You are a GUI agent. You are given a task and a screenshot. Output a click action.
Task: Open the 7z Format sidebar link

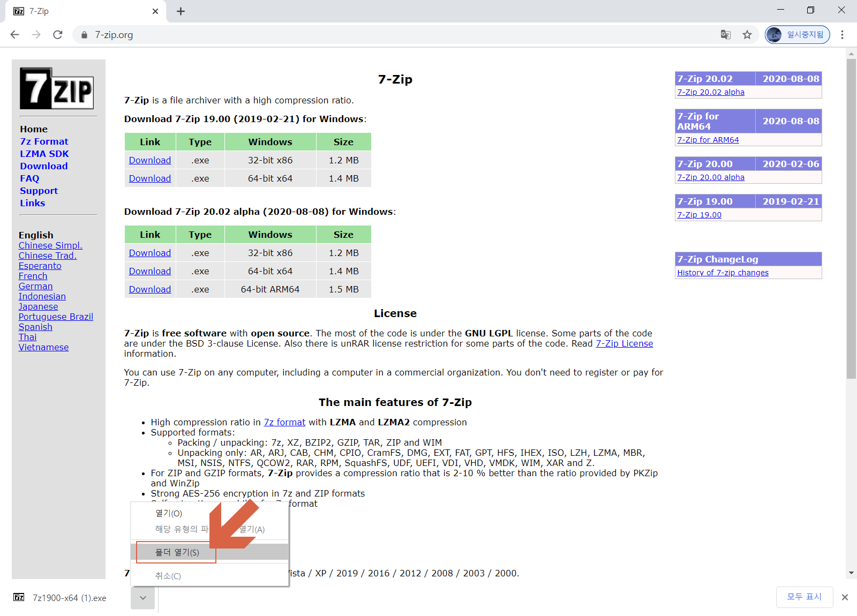(44, 141)
